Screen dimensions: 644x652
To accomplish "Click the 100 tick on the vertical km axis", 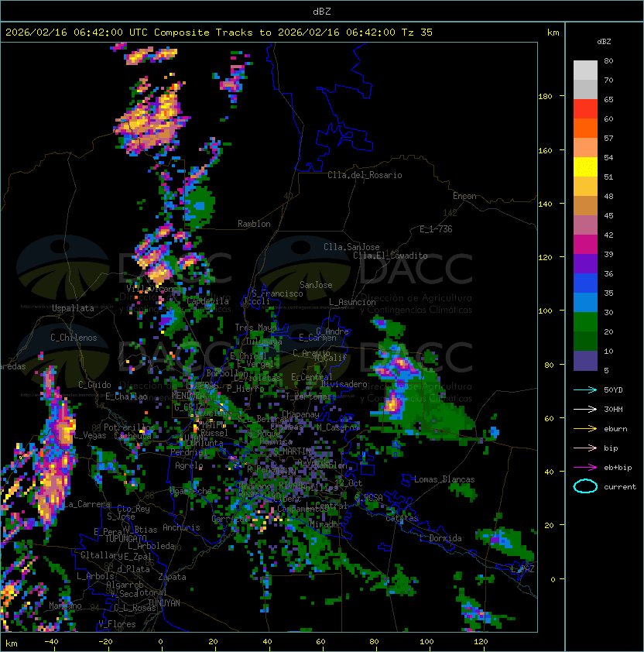I will pyautogui.click(x=545, y=311).
